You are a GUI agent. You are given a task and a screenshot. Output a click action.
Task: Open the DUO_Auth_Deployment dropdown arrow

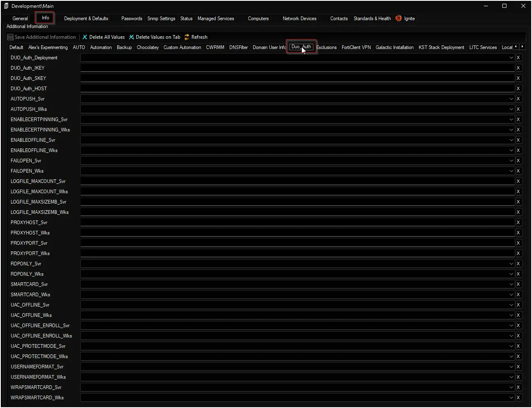tap(511, 58)
